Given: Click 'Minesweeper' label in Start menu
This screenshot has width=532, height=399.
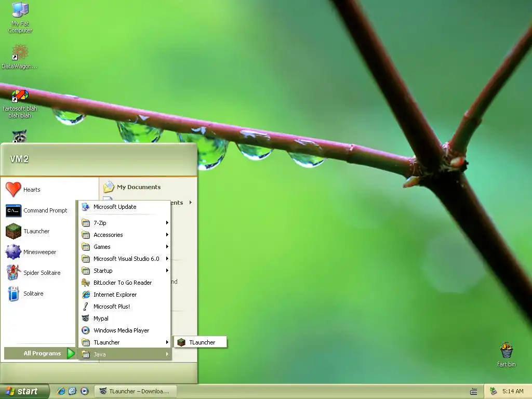Looking at the screenshot, I should [x=39, y=252].
